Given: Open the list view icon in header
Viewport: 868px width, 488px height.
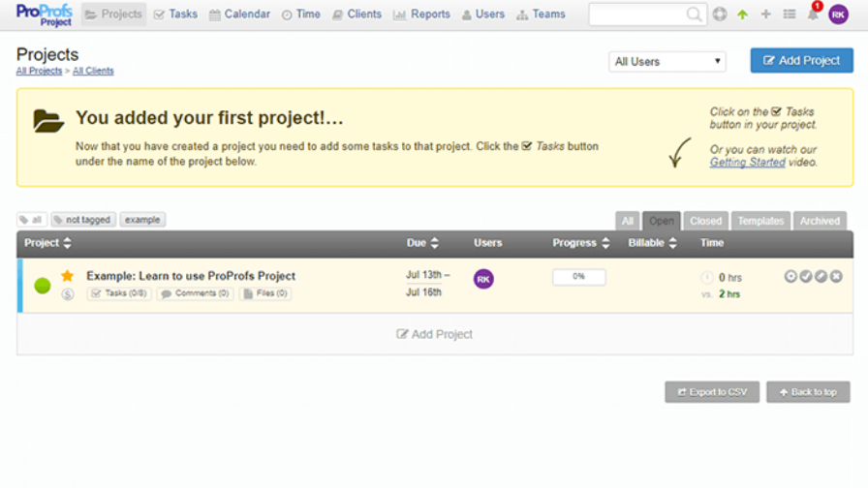Looking at the screenshot, I should pos(790,15).
